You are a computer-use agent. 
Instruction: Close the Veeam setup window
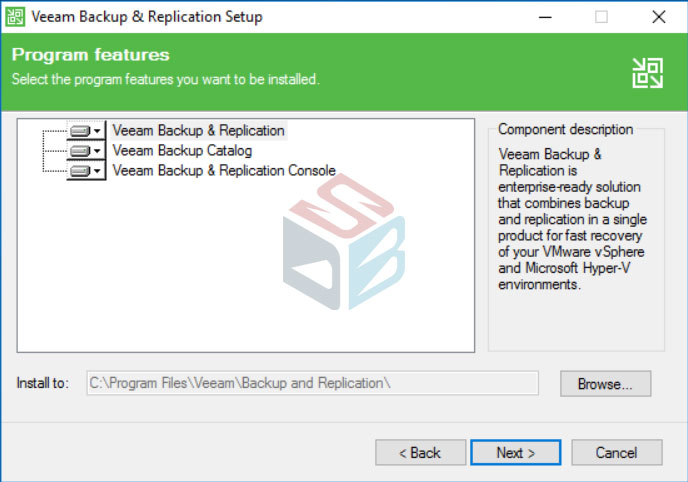[x=659, y=17]
